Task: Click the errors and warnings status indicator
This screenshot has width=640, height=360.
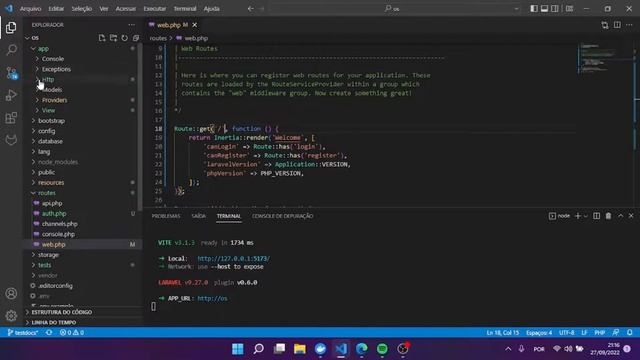Action: 72,333
